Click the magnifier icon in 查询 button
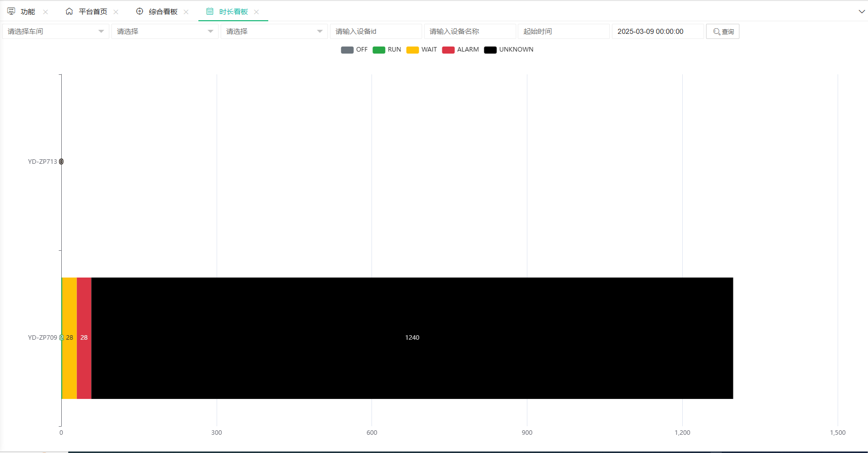Screen dimensions: 868x453 tap(717, 32)
